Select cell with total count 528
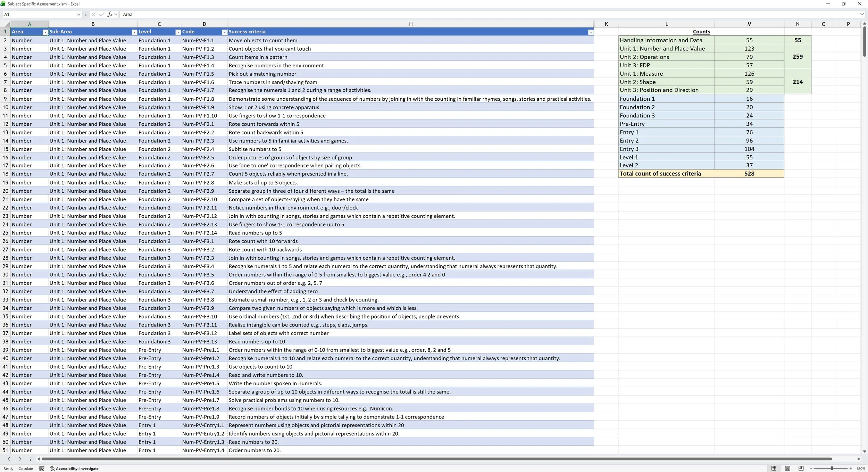 pos(749,174)
